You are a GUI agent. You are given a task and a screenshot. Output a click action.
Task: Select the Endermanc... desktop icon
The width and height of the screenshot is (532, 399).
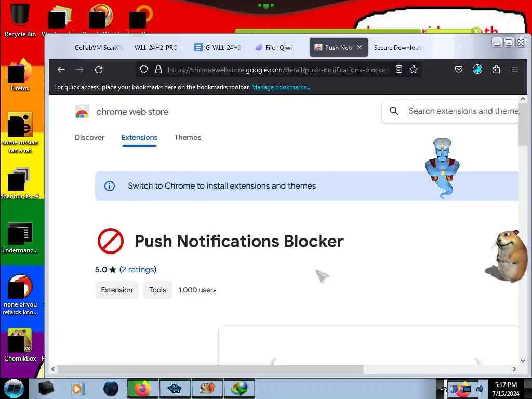(20, 237)
